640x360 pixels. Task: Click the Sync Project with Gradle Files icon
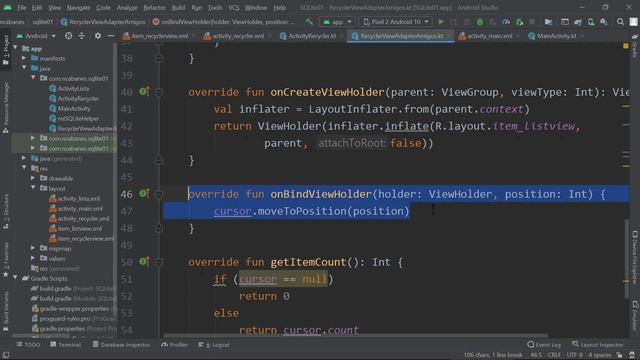578,22
